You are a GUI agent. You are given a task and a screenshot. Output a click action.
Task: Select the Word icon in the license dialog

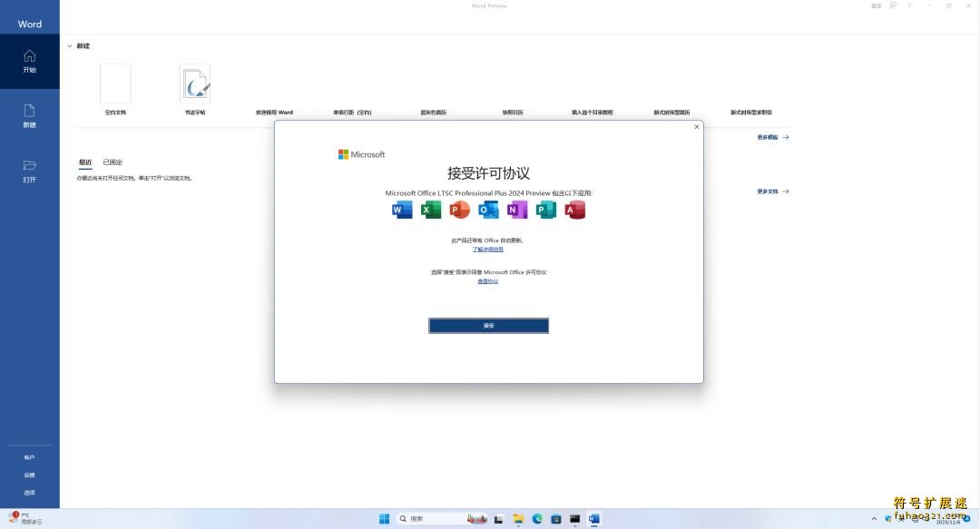point(402,209)
